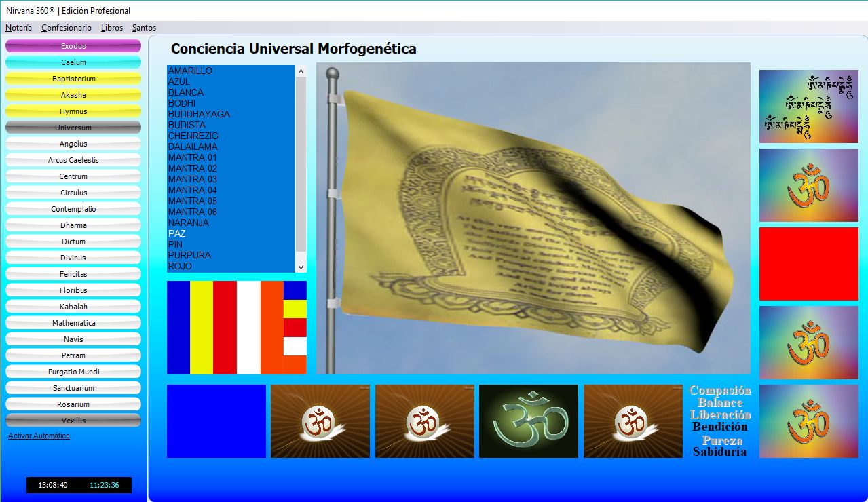
Task: Click the green glass Om symbol thumbnail
Action: coord(529,421)
